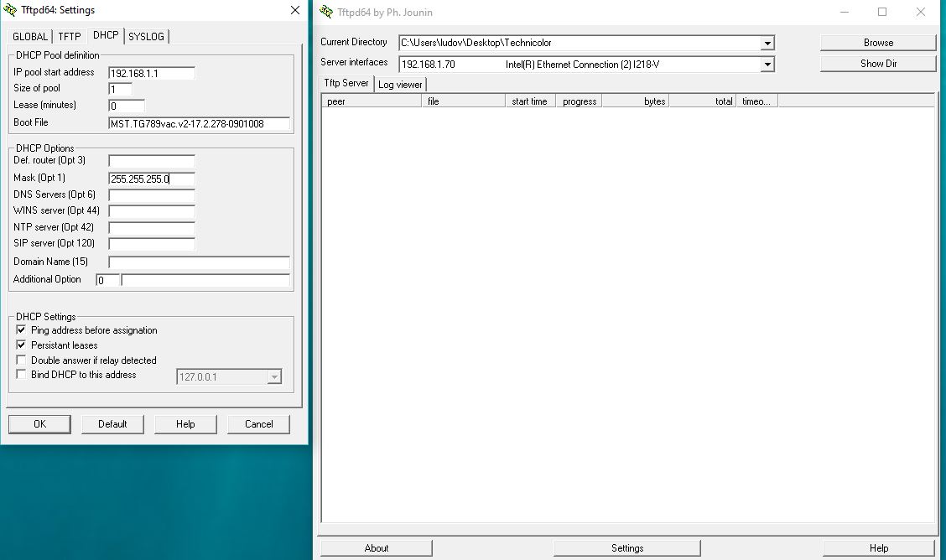946x560 pixels.
Task: Click the Show Dir button
Action: (878, 64)
